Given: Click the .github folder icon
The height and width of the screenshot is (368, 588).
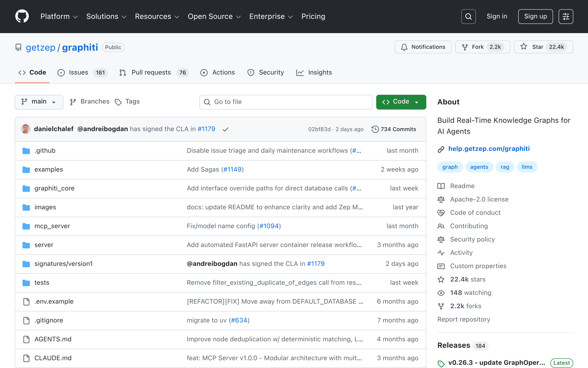Looking at the screenshot, I should pyautogui.click(x=26, y=151).
